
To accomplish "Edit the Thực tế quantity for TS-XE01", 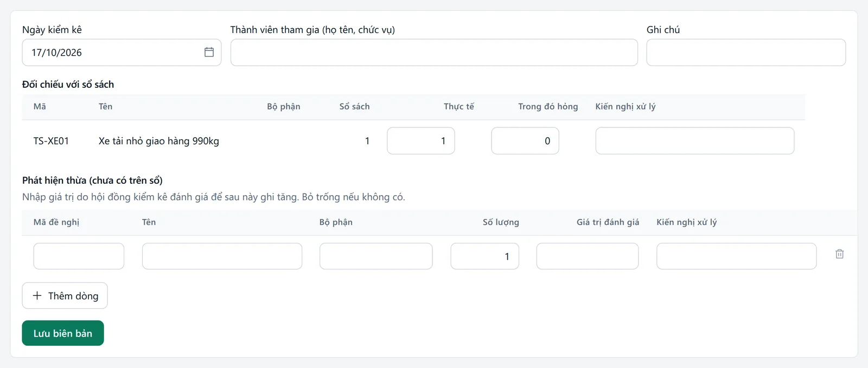I will (x=421, y=141).
